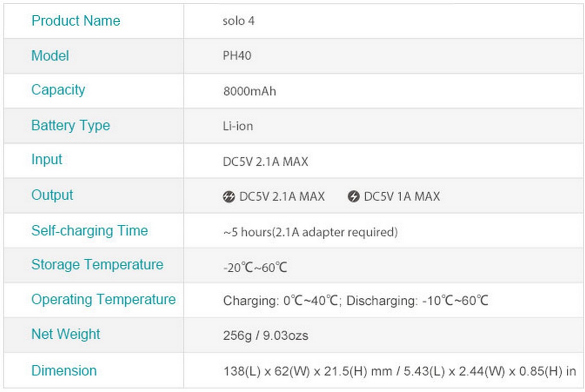585x392 pixels.
Task: Click the Product Name label
Action: (x=76, y=21)
